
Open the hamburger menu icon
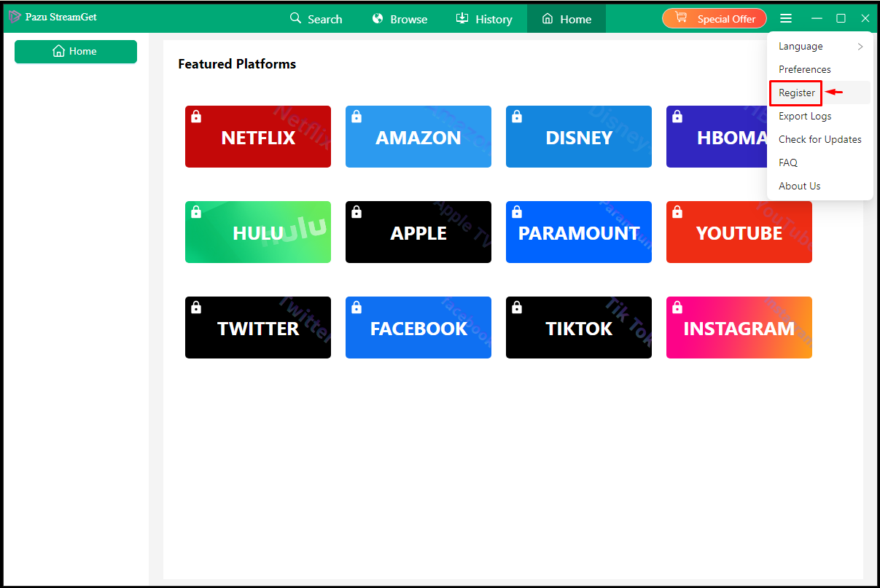(785, 18)
